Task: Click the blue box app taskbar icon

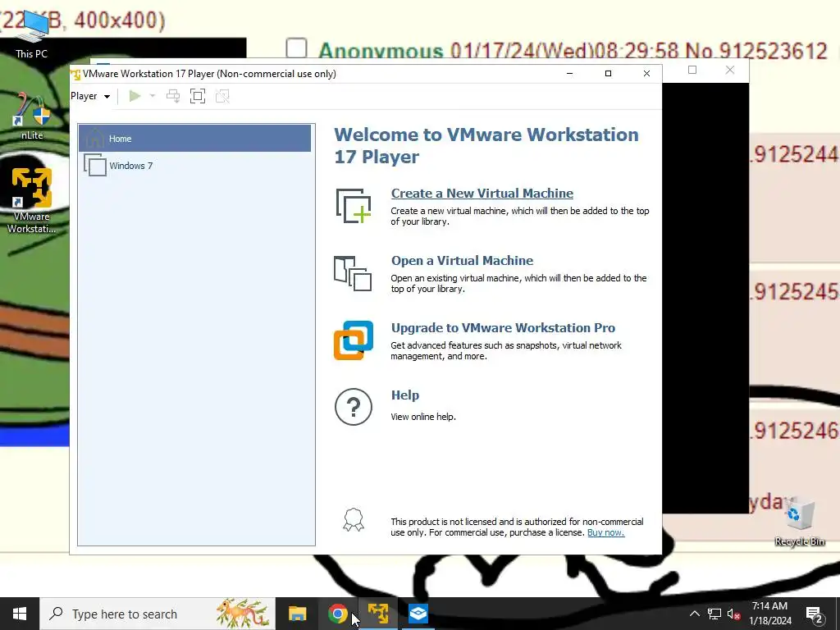Action: pos(418,614)
